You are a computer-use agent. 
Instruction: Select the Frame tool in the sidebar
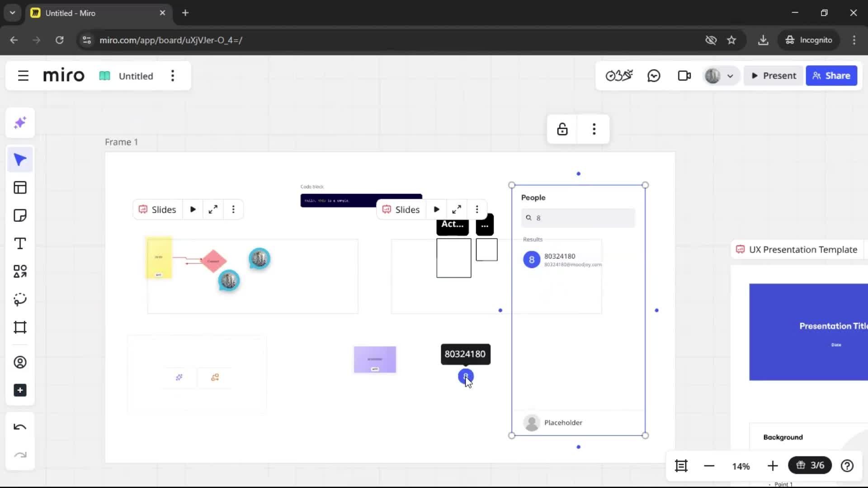(20, 328)
